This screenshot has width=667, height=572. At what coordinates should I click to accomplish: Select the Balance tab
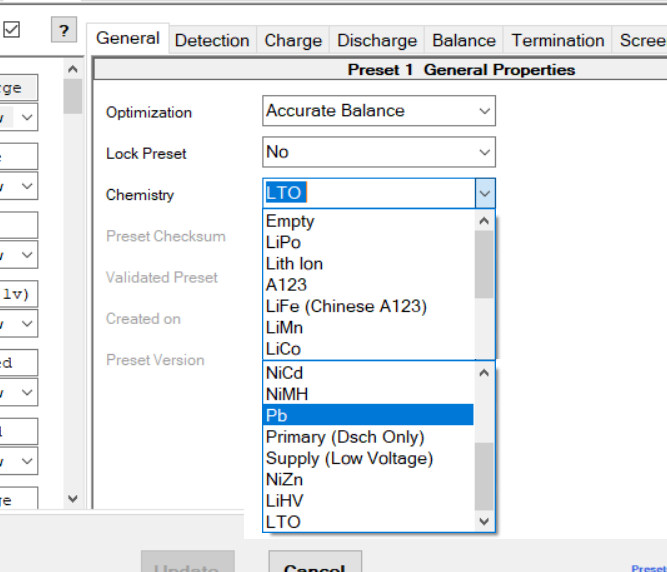[x=463, y=40]
